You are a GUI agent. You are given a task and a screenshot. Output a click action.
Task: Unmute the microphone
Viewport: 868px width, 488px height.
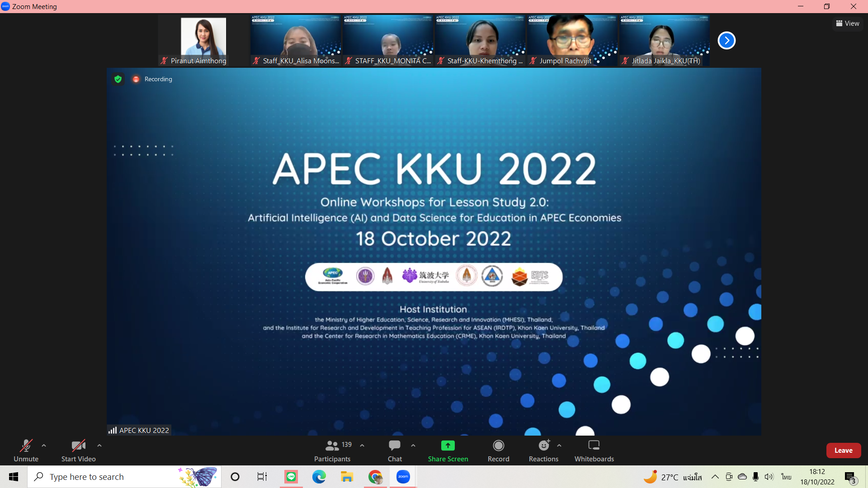(26, 446)
